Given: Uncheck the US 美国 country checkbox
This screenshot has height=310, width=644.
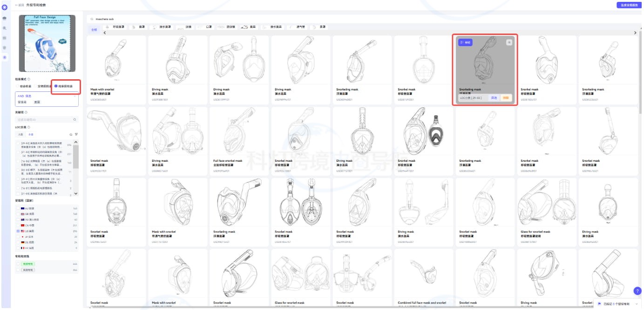Looking at the screenshot, I should [x=18, y=231].
